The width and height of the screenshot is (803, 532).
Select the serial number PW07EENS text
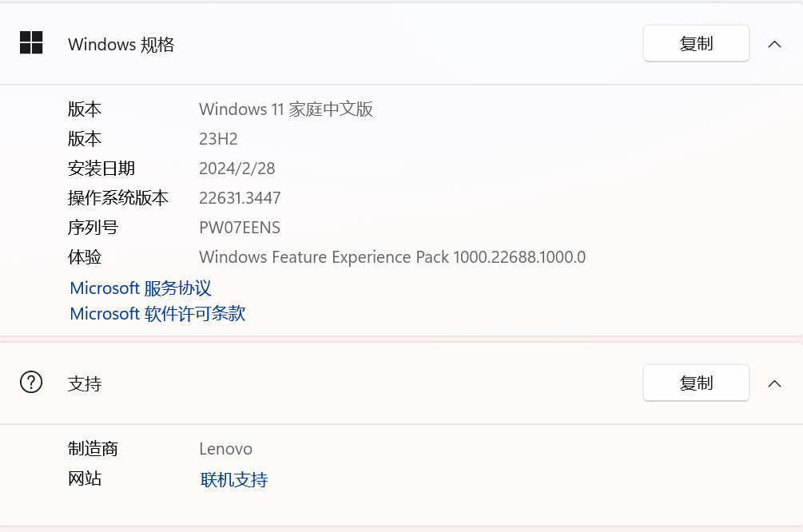pos(240,227)
